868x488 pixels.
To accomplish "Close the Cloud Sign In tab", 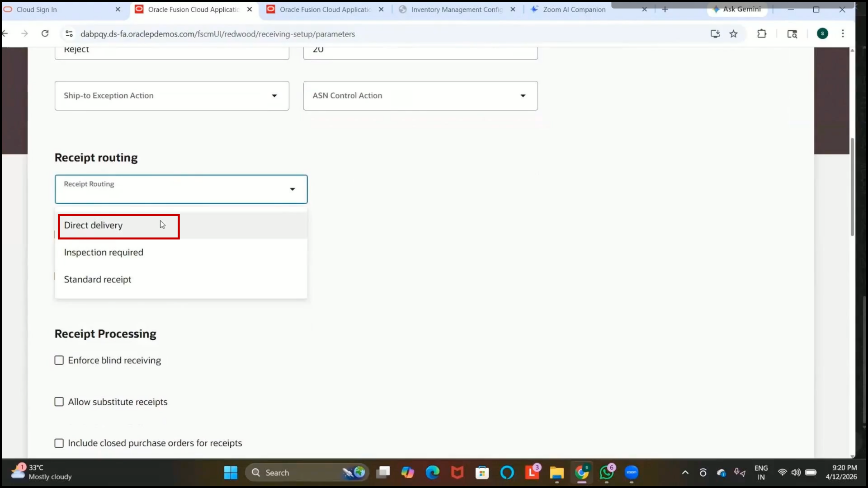I will point(118,9).
